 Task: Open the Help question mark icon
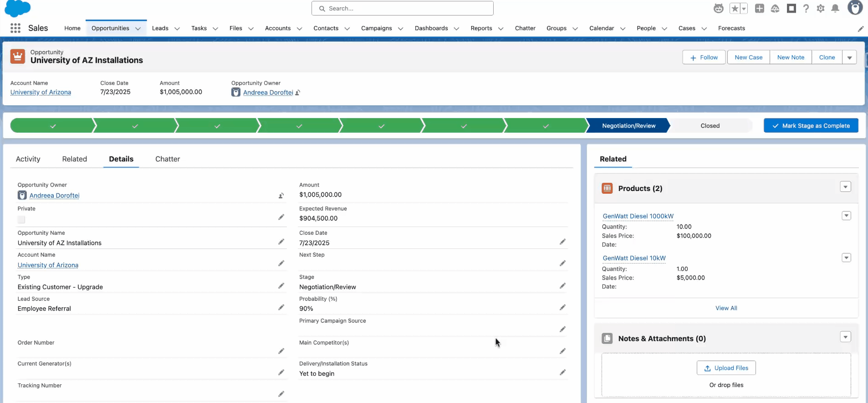(806, 9)
